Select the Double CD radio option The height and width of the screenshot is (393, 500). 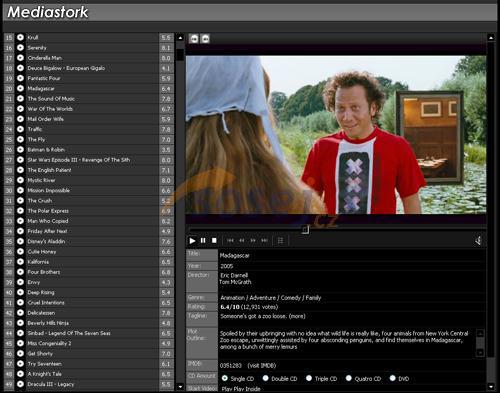point(265,378)
